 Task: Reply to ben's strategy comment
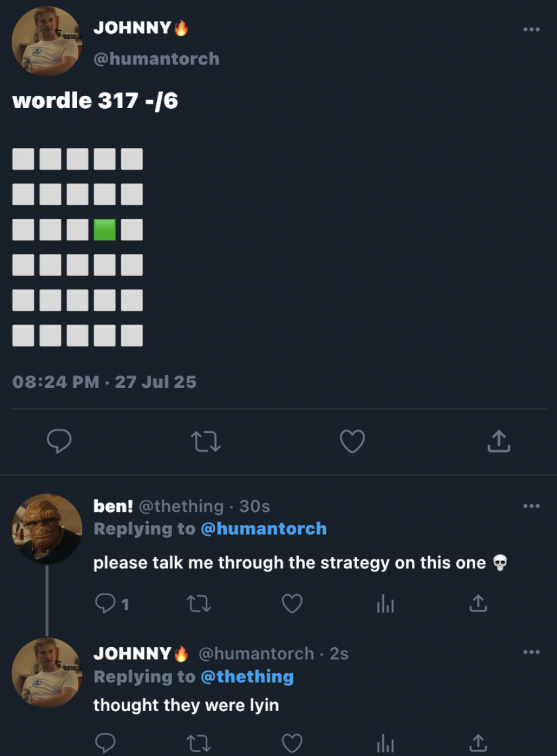pos(106,604)
